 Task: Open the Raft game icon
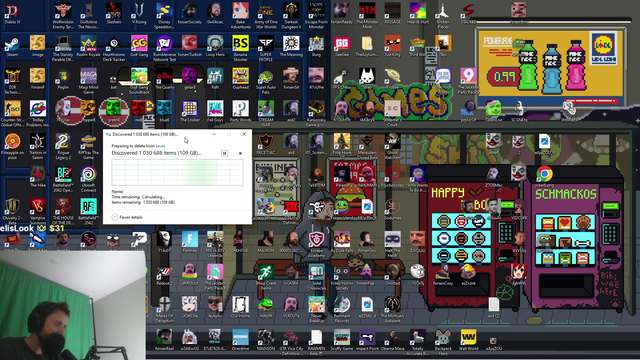[215, 78]
